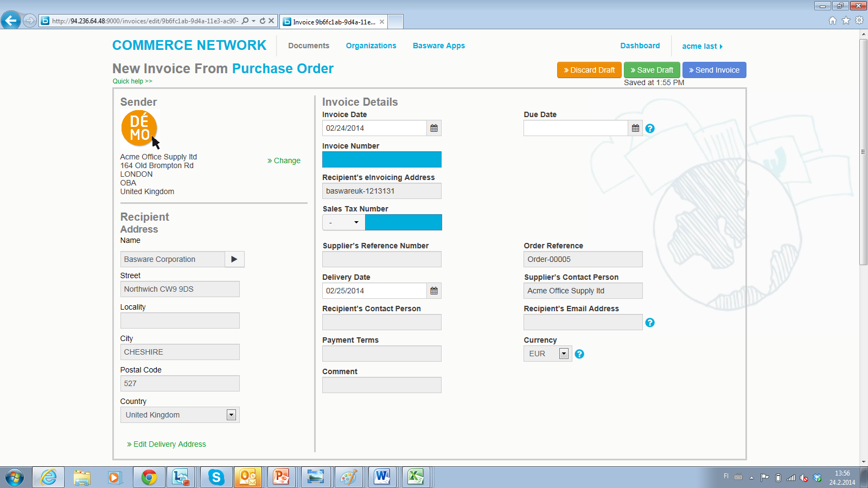The image size is (868, 488).
Task: Open PowerPoint from the taskbar
Action: tap(281, 477)
